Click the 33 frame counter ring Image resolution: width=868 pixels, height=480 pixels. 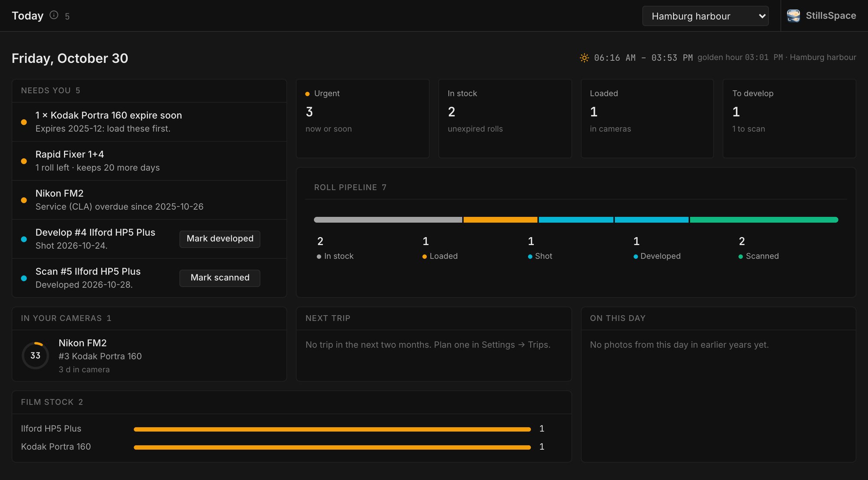(x=35, y=356)
